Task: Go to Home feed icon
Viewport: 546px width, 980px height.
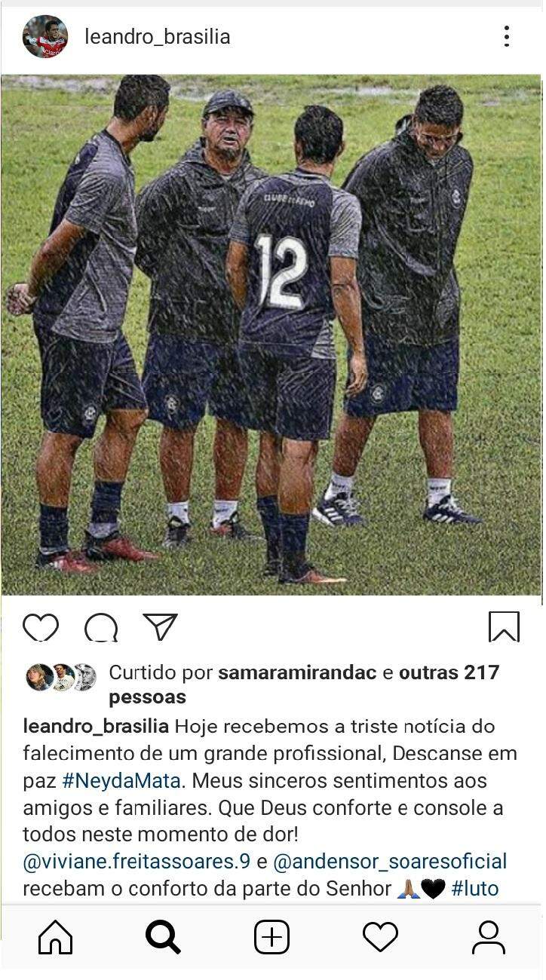Action: tap(55, 937)
